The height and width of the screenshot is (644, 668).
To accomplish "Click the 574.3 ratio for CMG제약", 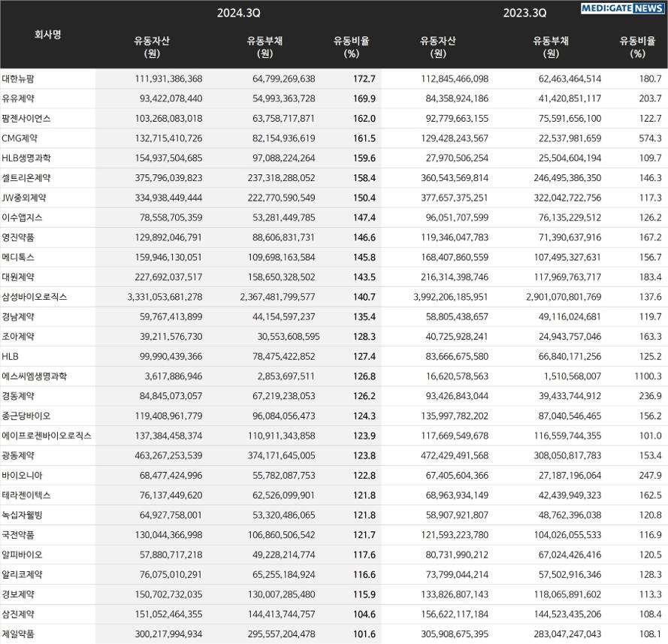I will [650, 138].
